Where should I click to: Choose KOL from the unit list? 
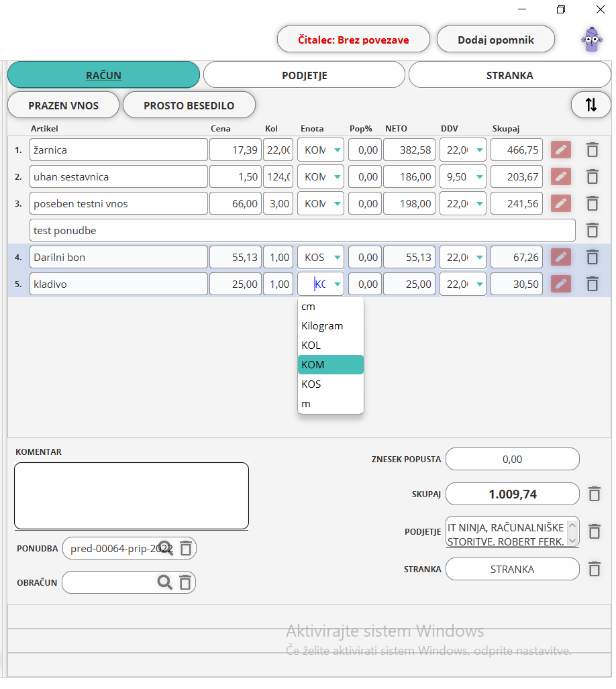pyautogui.click(x=330, y=345)
